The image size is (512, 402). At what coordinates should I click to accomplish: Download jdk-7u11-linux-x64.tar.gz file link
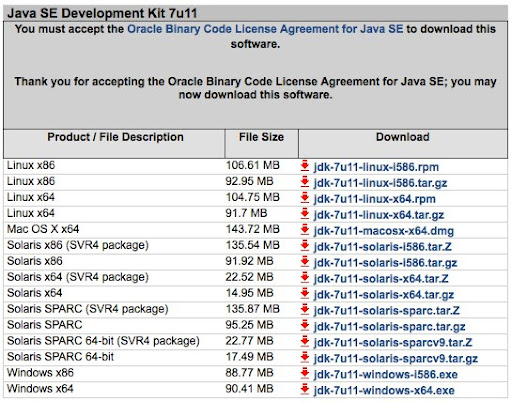[x=379, y=215]
